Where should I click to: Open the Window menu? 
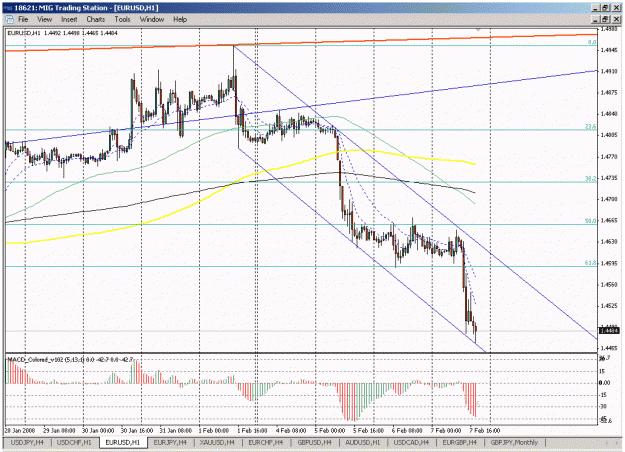pyautogui.click(x=152, y=19)
